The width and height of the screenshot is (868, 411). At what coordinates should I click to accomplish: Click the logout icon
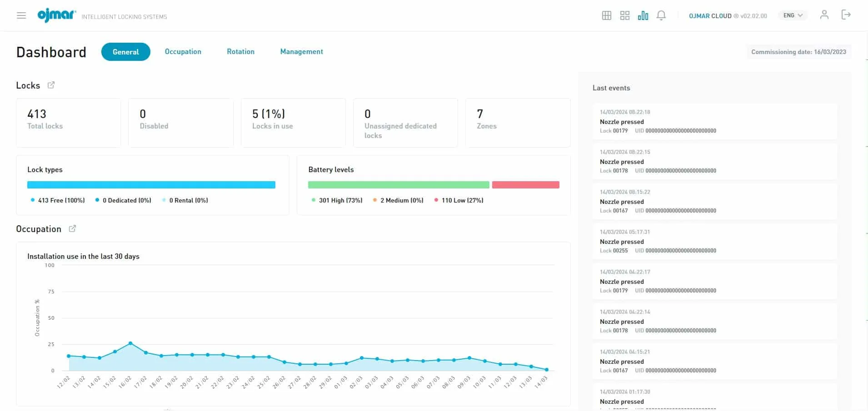pyautogui.click(x=846, y=15)
